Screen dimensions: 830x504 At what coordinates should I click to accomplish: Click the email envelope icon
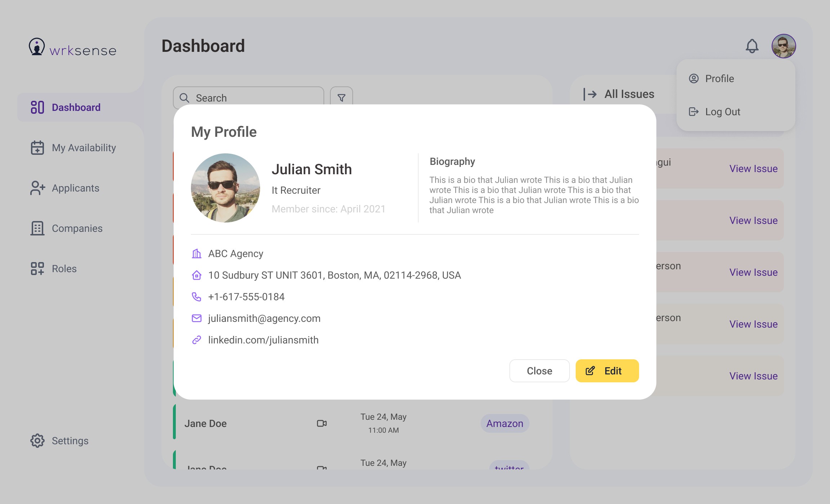point(196,318)
